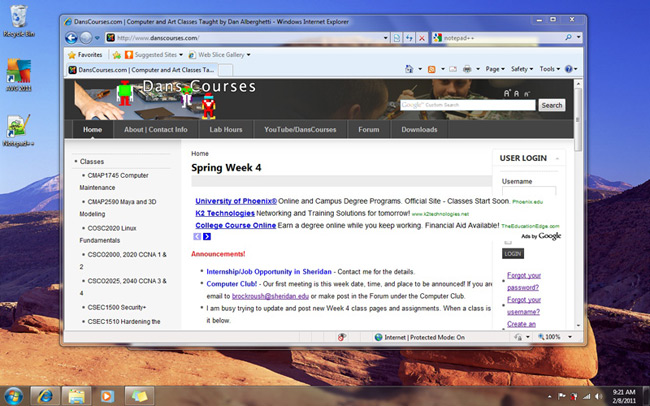Click the blue Help question mark icon
The height and width of the screenshot is (406, 650).
[x=569, y=69]
